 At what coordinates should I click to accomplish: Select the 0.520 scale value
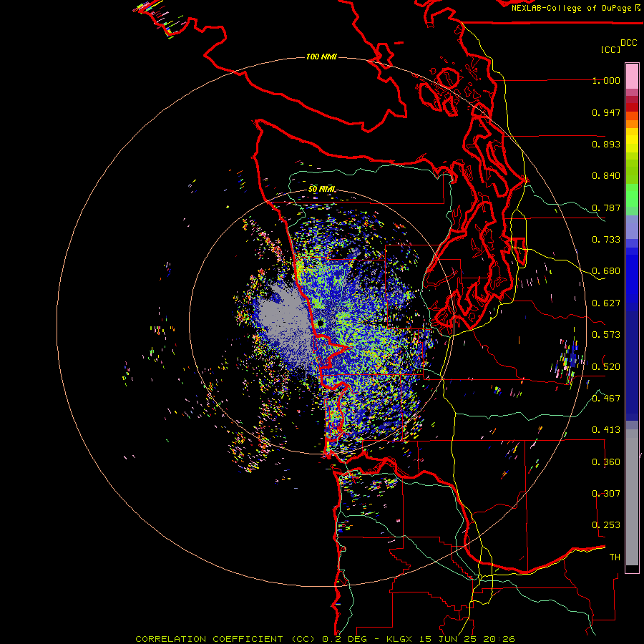pyautogui.click(x=606, y=367)
